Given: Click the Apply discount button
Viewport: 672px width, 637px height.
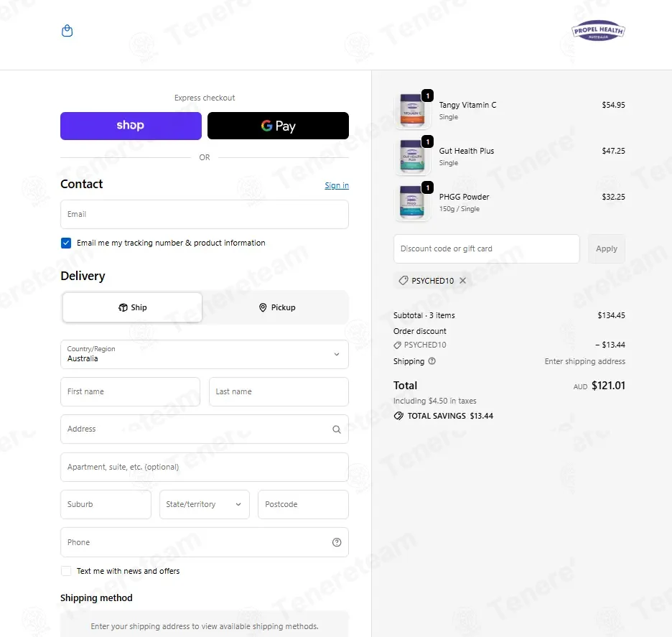Looking at the screenshot, I should coord(607,248).
